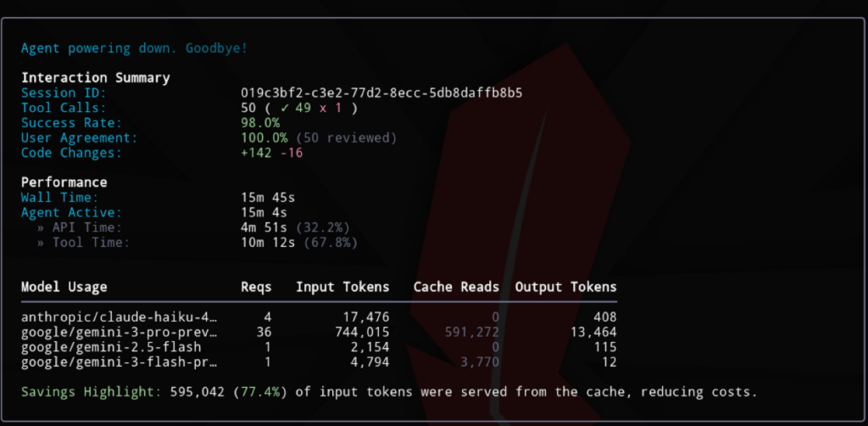Select the google/gemini-2.5-flash model name
Screen dimensions: 868x426
click(x=105, y=347)
